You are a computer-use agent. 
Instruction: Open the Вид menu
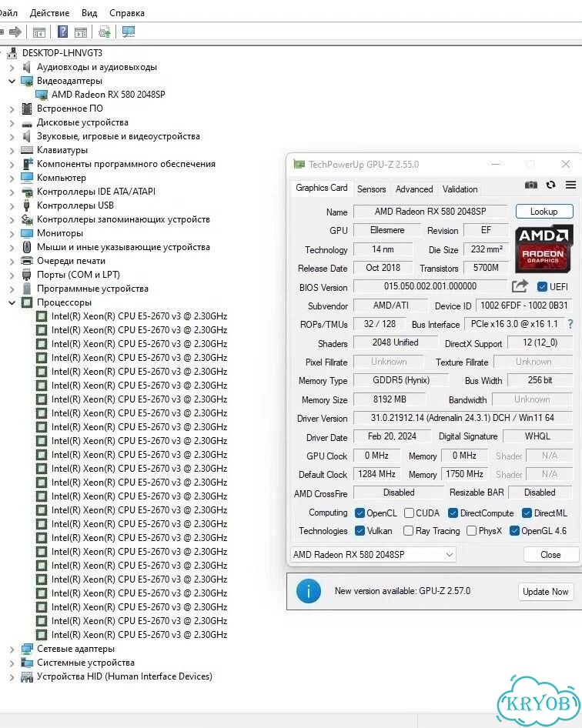pos(89,13)
